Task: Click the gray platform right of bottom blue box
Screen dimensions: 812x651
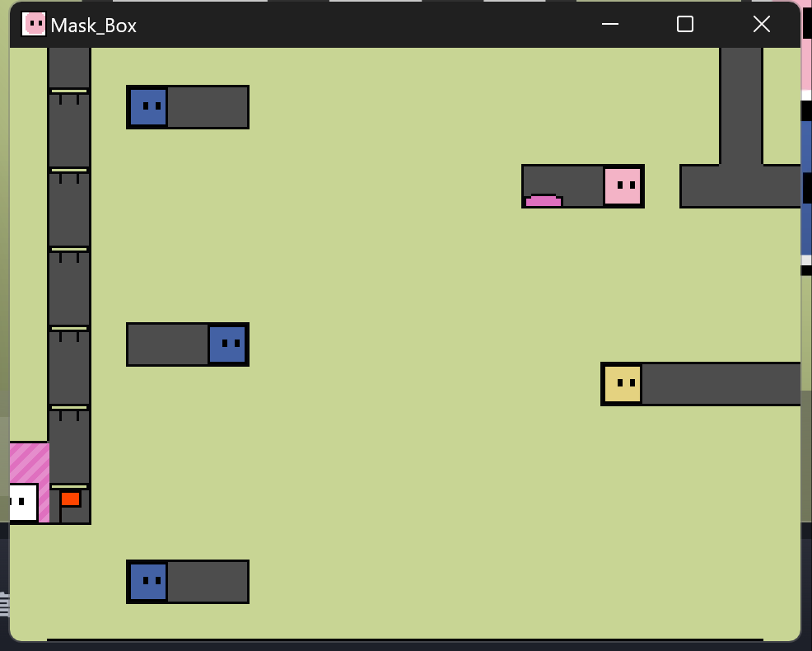Action: tap(208, 582)
